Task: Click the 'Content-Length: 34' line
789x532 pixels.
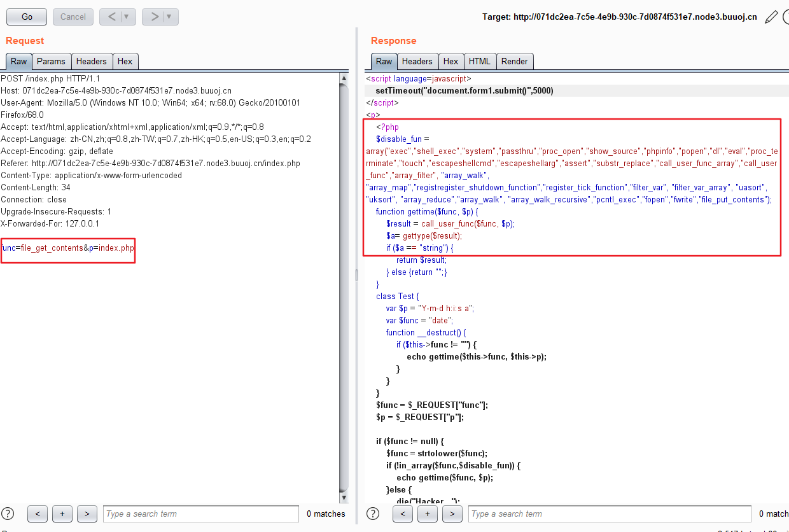Action: point(36,187)
